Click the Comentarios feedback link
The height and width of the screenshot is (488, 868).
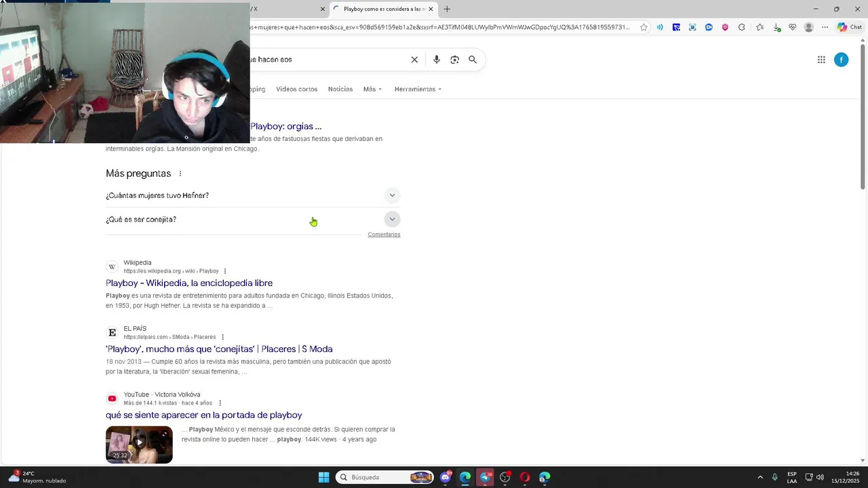pos(384,235)
